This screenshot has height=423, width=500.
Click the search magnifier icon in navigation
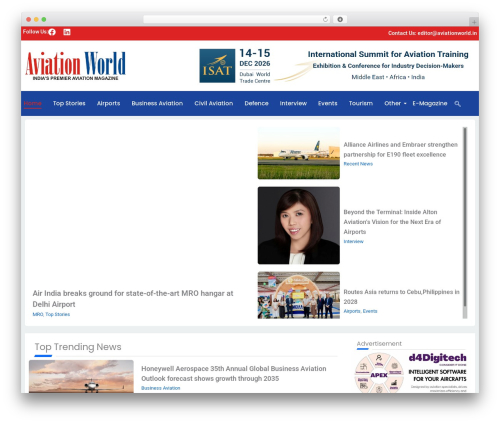click(x=457, y=104)
